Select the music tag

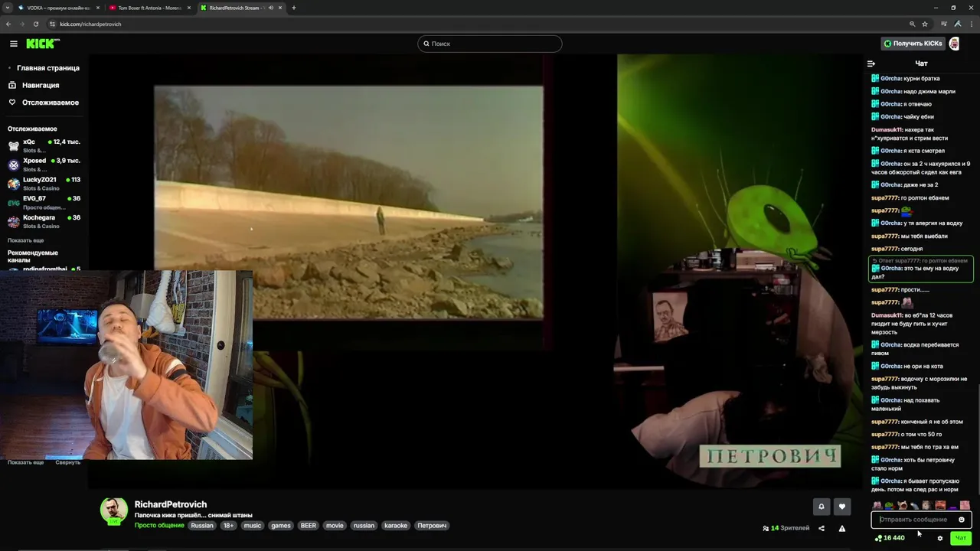(253, 526)
